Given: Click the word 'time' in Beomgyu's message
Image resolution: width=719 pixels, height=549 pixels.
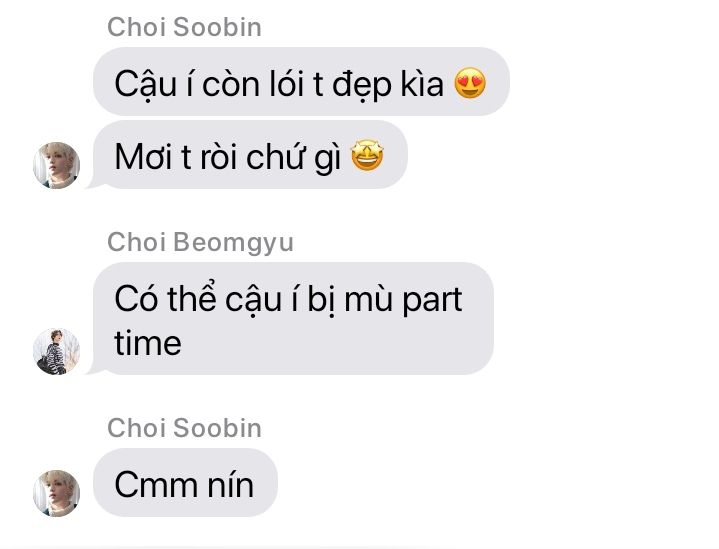Looking at the screenshot, I should [148, 343].
